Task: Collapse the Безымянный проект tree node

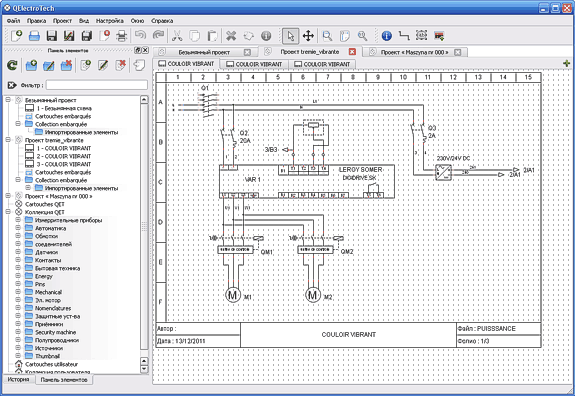Action: point(8,100)
